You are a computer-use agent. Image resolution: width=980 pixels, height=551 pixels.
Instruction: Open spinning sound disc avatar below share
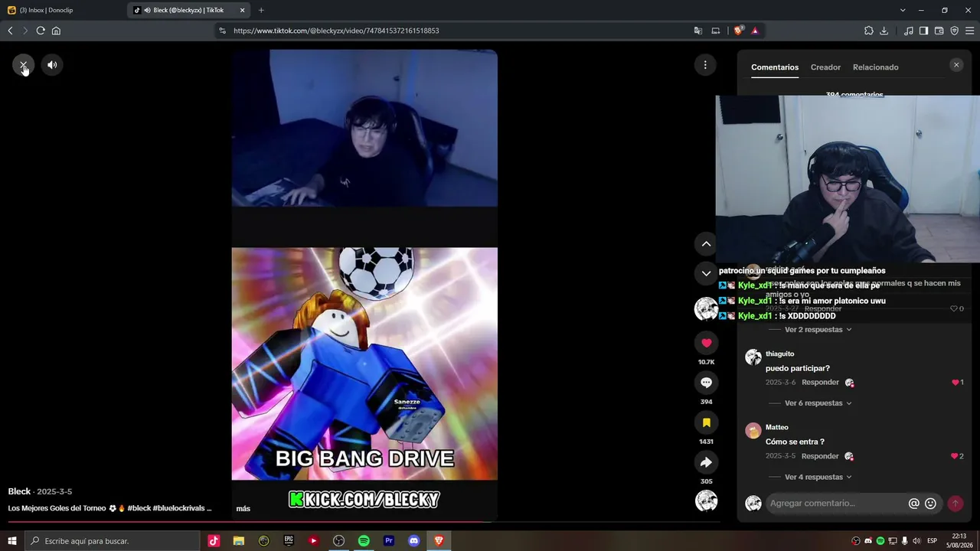point(706,501)
